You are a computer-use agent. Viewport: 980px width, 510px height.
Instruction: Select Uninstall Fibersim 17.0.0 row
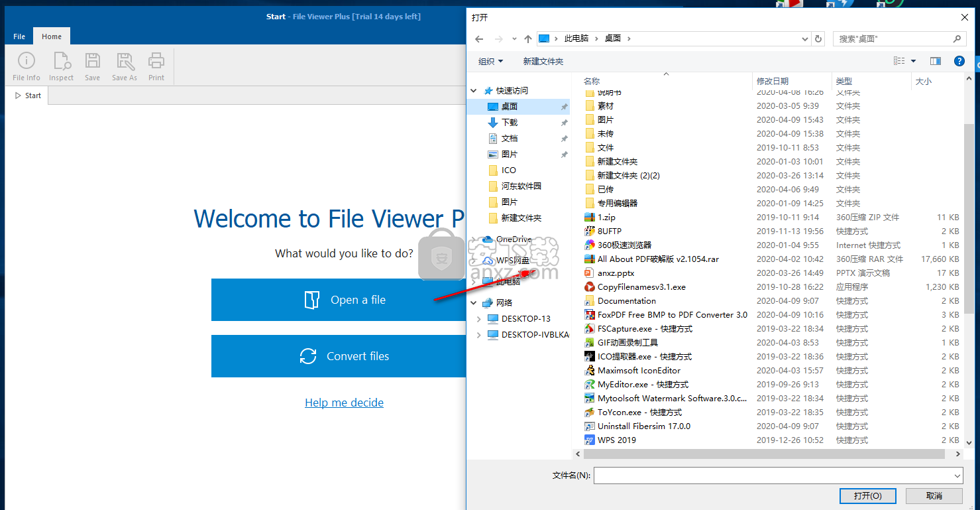tap(772, 426)
